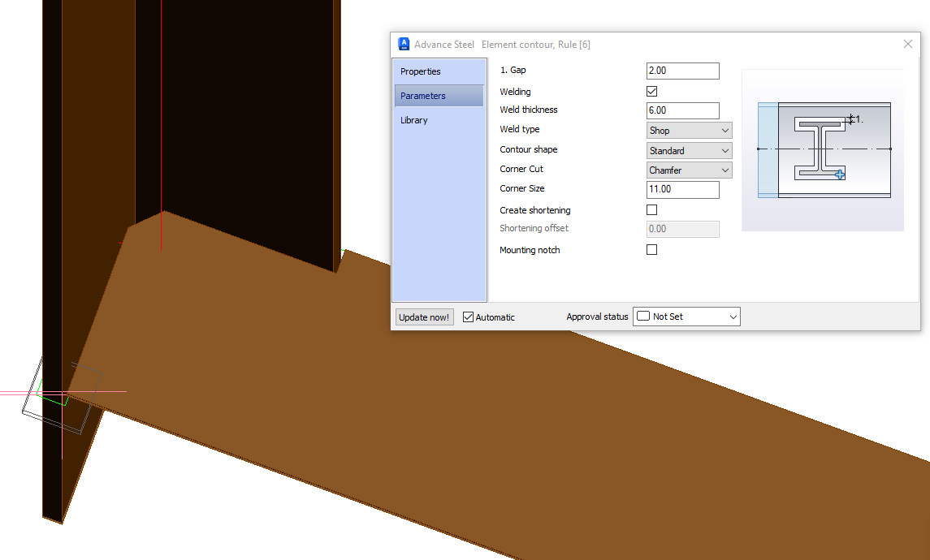Click the 'Contour shape' label
Image resolution: width=930 pixels, height=560 pixels.
[529, 149]
